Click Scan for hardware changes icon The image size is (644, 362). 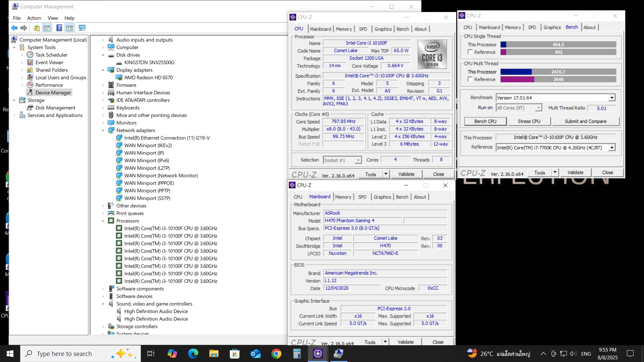[82, 28]
